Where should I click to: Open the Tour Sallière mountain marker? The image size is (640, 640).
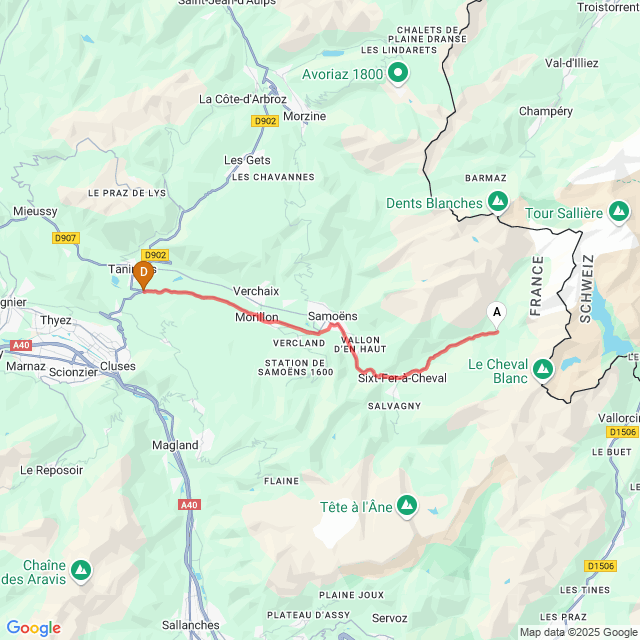pos(619,212)
